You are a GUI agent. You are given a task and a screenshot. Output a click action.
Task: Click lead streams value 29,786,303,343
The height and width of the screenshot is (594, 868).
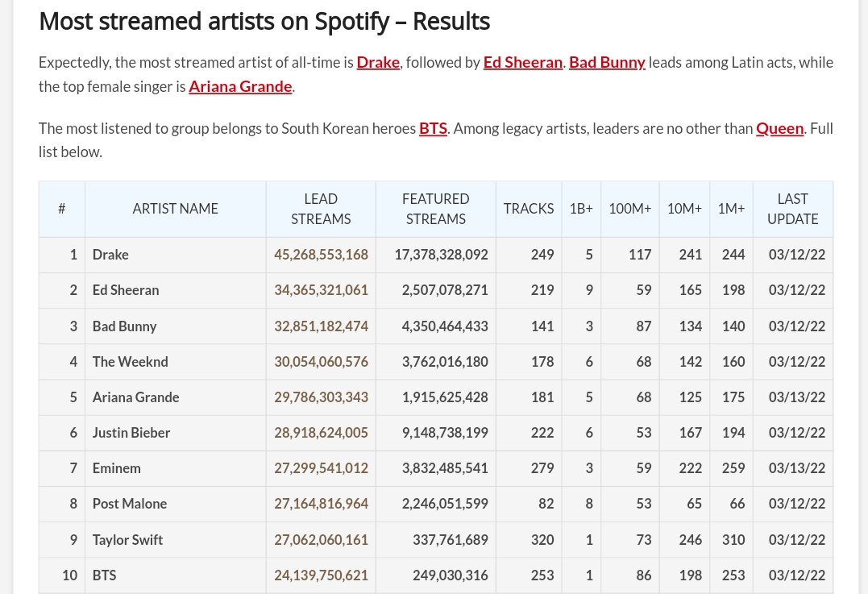[x=321, y=397]
